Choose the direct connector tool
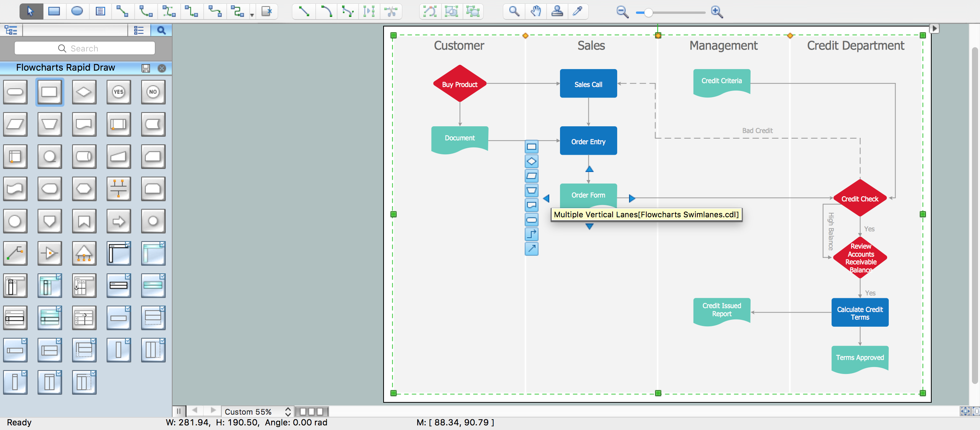Viewport: 980px width, 430px height. [123, 12]
